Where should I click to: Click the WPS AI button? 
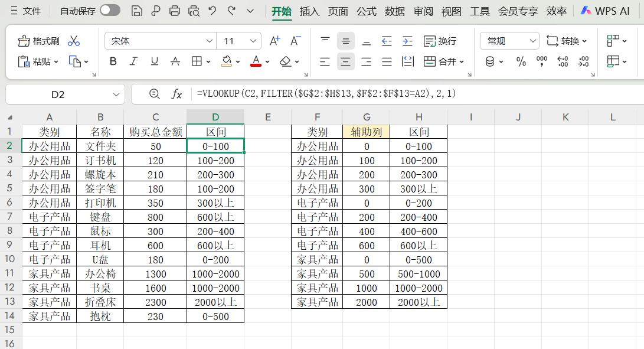604,11
